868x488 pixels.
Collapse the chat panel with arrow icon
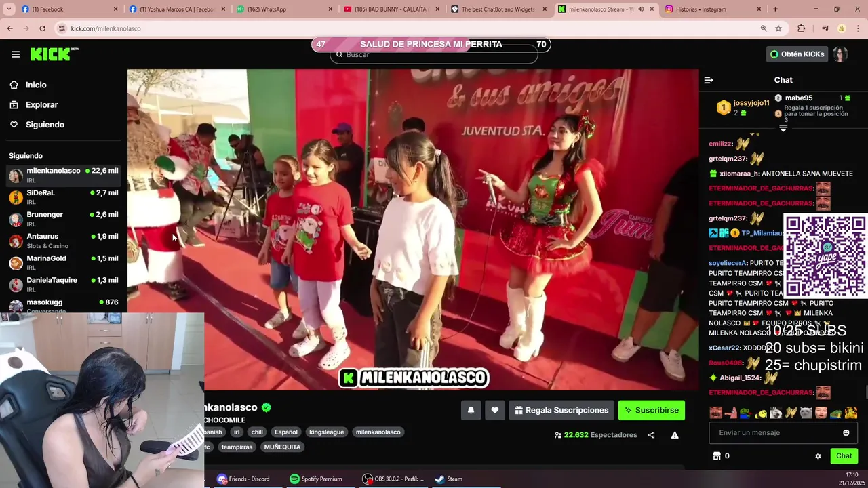click(709, 80)
